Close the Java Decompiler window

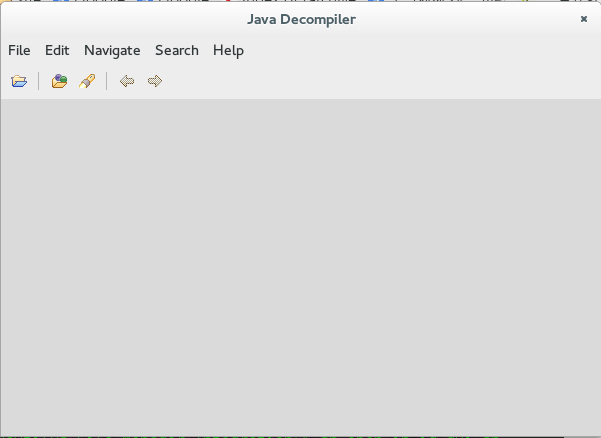point(584,19)
